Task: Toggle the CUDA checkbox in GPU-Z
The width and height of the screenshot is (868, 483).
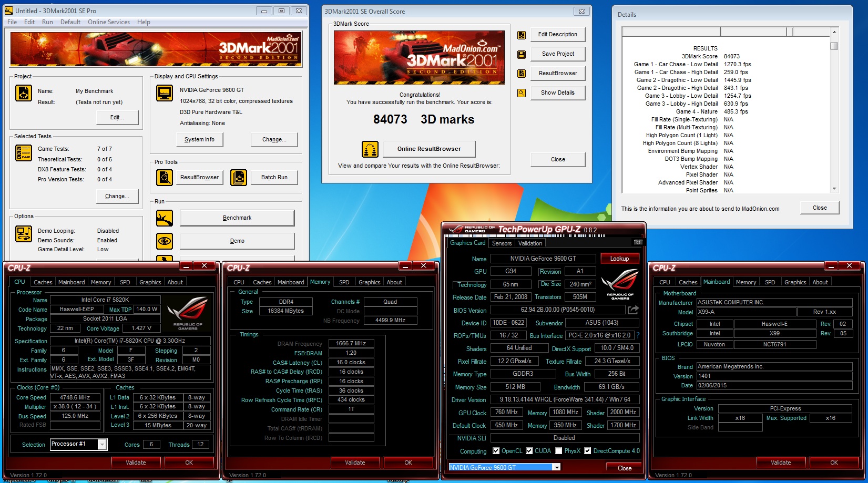Action: (x=529, y=451)
